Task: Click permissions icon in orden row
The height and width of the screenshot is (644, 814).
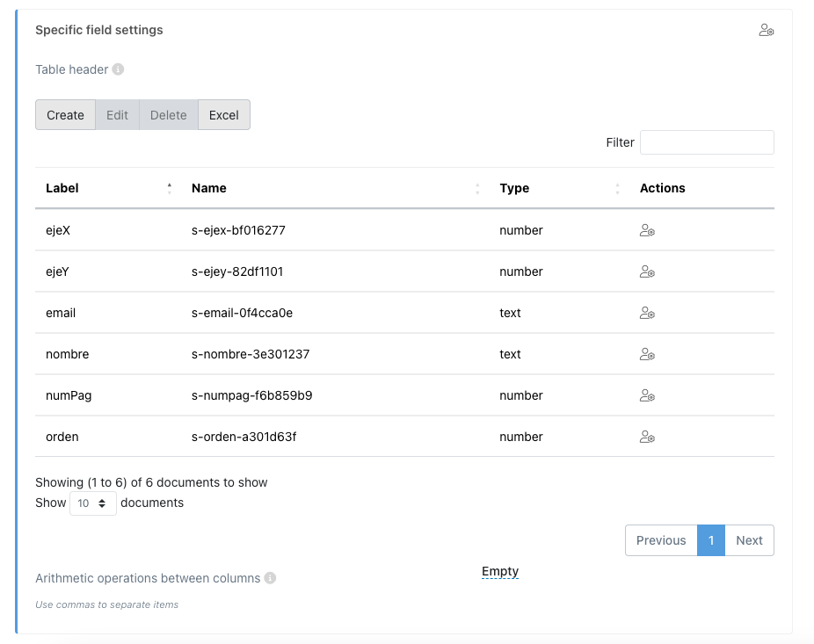Action: tap(647, 437)
